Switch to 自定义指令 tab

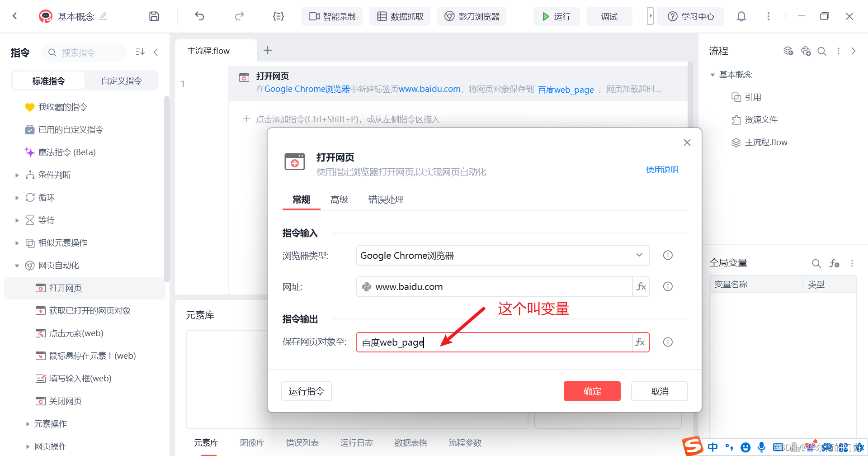tap(121, 81)
